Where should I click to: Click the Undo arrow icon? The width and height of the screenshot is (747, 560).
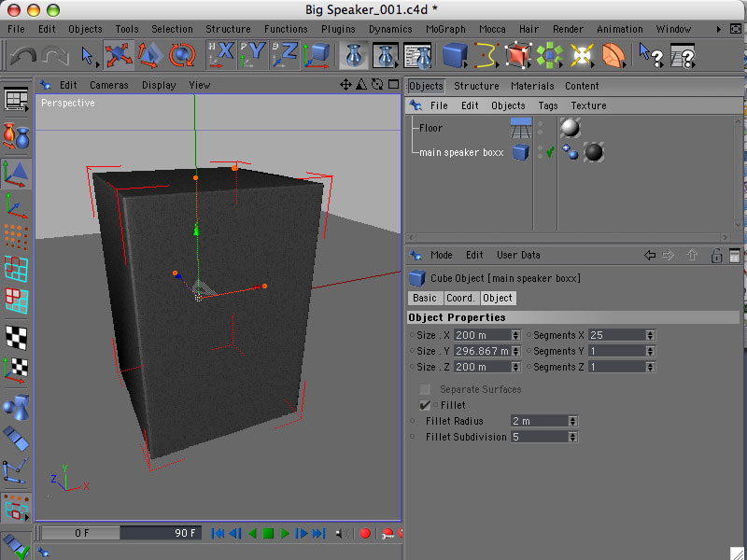point(22,57)
